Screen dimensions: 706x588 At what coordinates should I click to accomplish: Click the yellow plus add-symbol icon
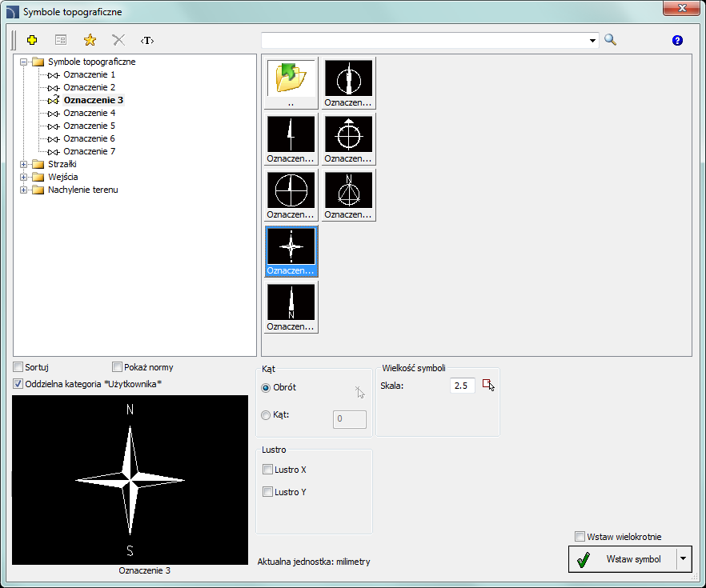tap(32, 41)
